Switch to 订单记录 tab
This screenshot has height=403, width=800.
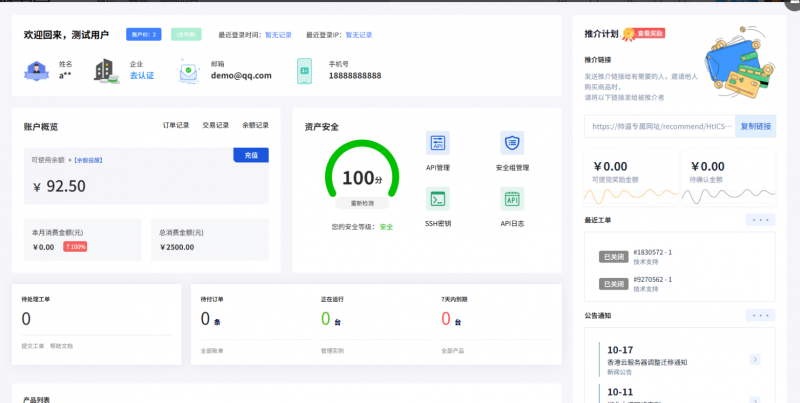[x=176, y=125]
